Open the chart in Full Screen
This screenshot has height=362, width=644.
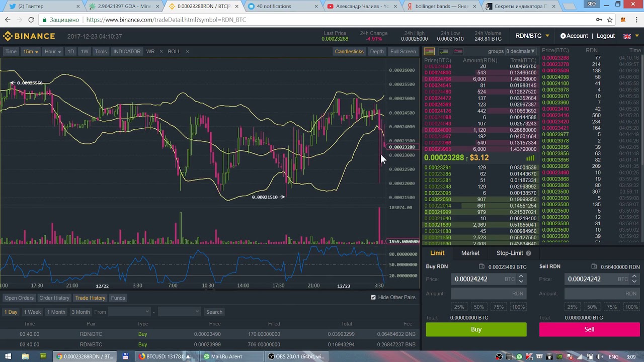(x=403, y=51)
